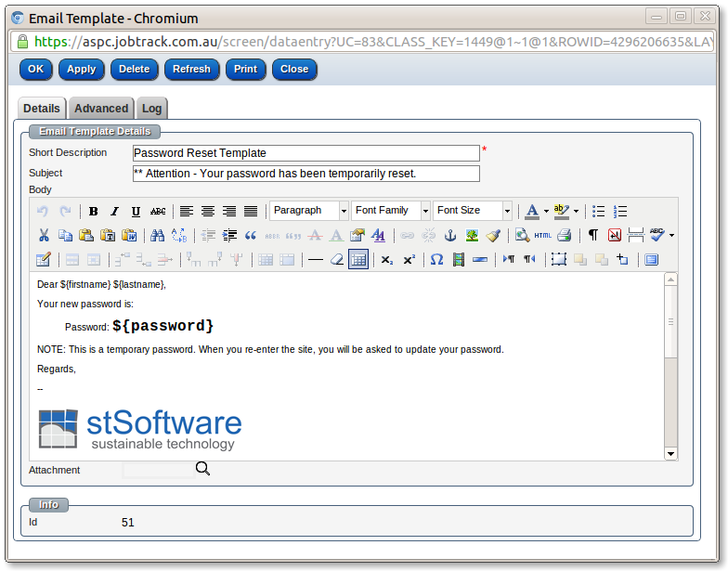Open the Log tab
The image size is (728, 571).
pos(151,109)
